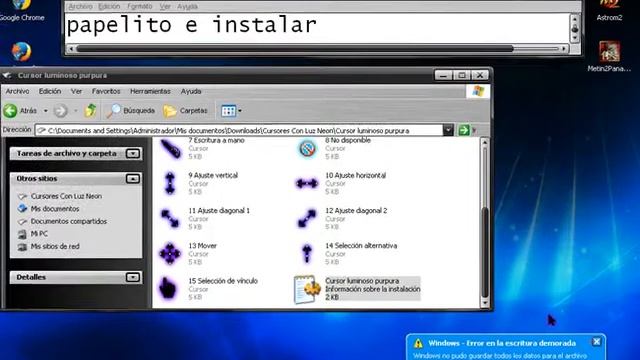Open the forward history dropdown arrow
Image resolution: width=640 pixels, height=360 pixels.
(76, 111)
